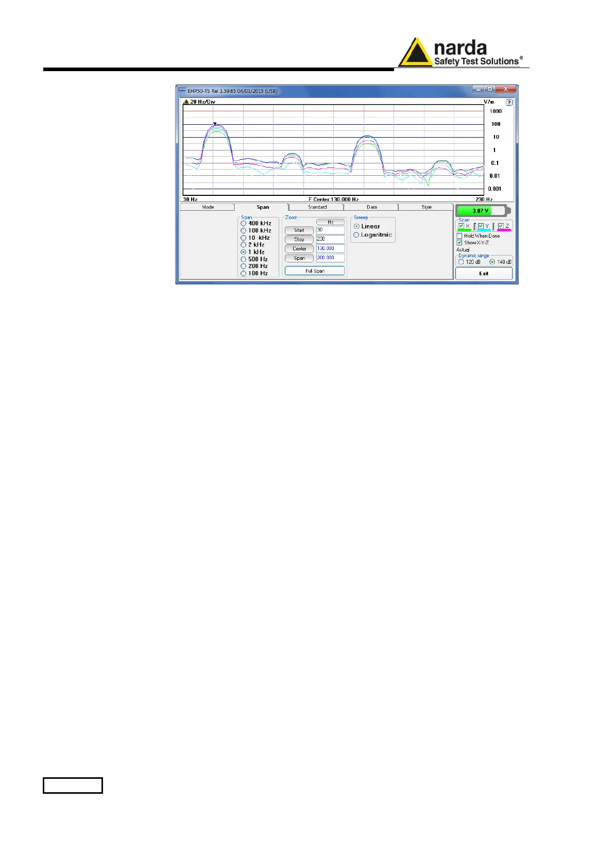The width and height of the screenshot is (613, 868).
Task: Click the Start zoom button
Action: click(299, 230)
